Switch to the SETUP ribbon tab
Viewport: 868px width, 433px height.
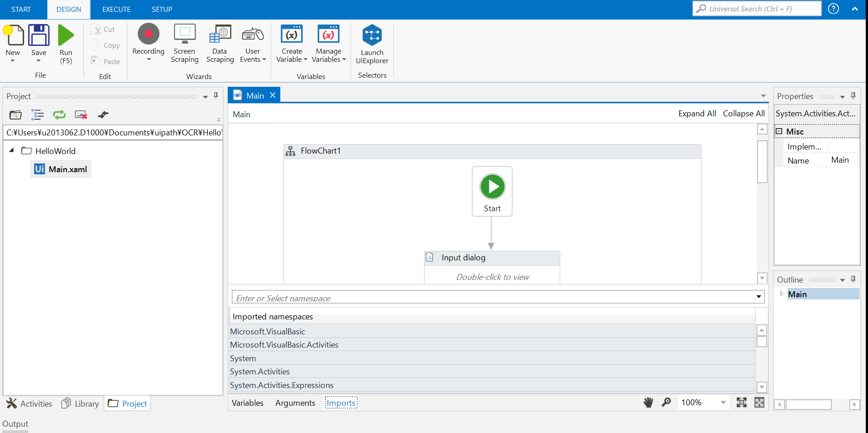tap(162, 9)
